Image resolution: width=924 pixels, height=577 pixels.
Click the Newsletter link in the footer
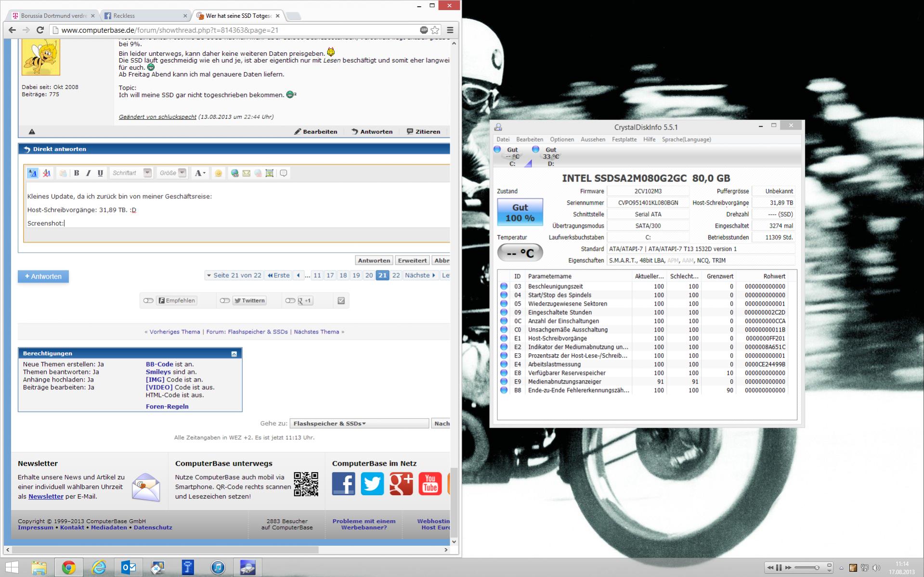coord(46,496)
